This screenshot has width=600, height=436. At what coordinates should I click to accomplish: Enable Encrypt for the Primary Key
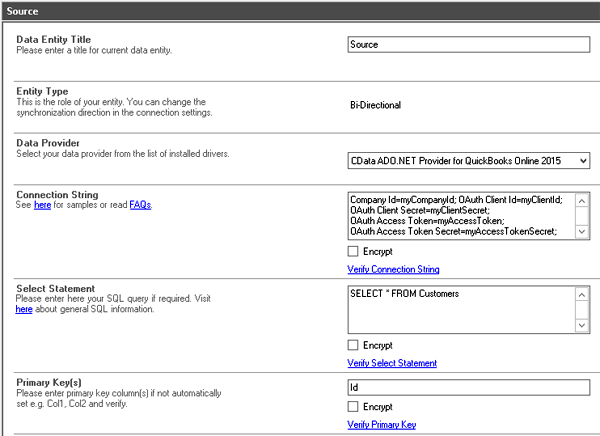[x=353, y=407]
